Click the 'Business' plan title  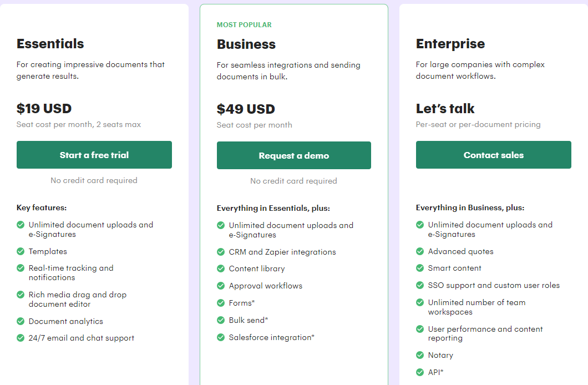coord(246,44)
